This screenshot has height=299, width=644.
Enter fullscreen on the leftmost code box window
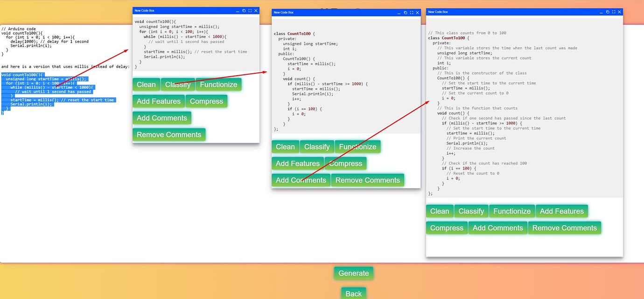tap(250, 10)
